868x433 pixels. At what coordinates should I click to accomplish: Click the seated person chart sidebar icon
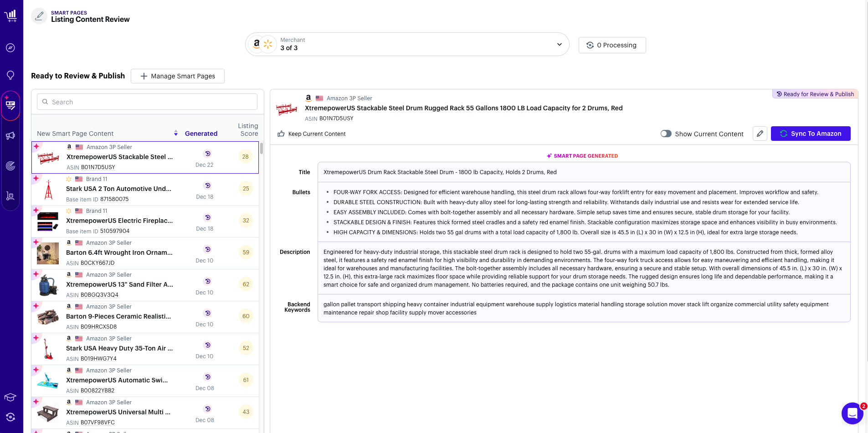point(10,196)
